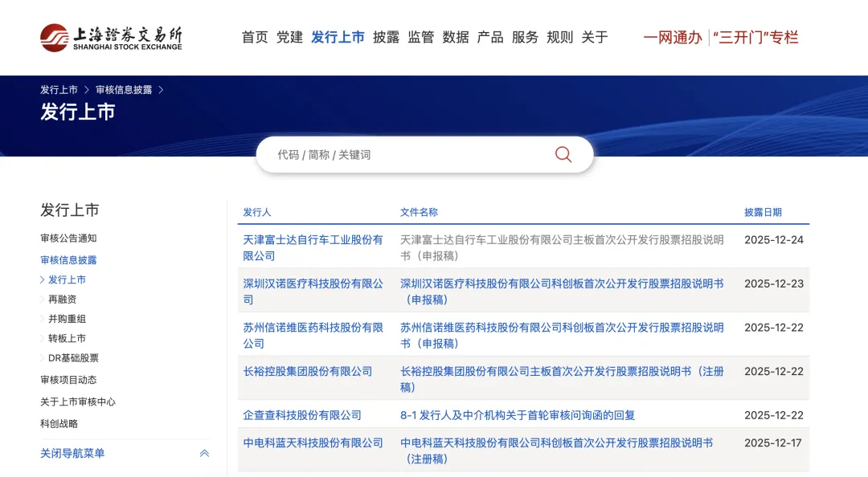Open 关于上市审核中心 in the sidebar
The width and height of the screenshot is (868, 477).
[77, 402]
